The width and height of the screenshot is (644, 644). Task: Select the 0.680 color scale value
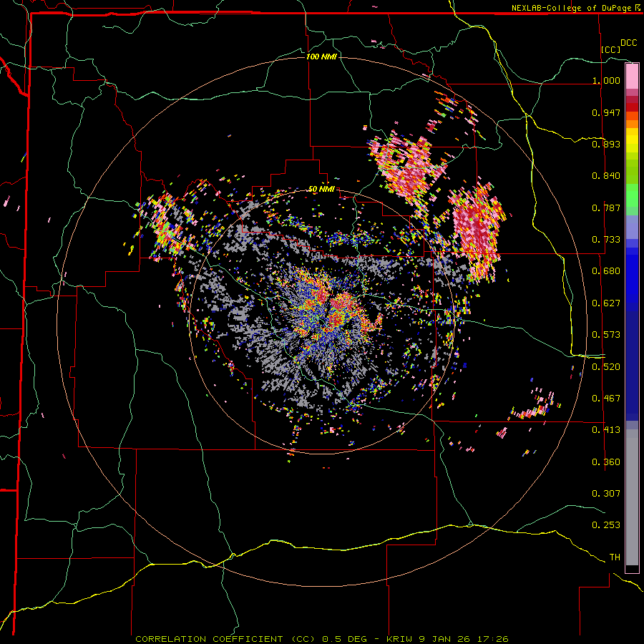point(606,271)
